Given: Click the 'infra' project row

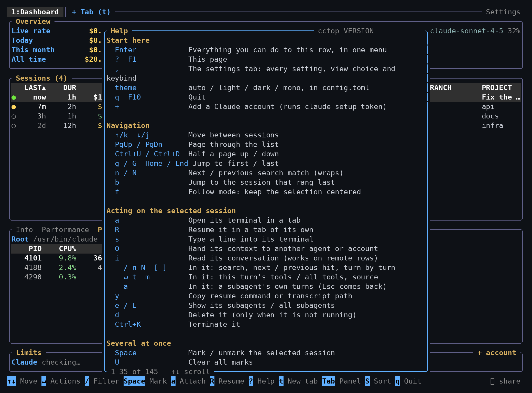Looking at the screenshot, I should pyautogui.click(x=492, y=126).
